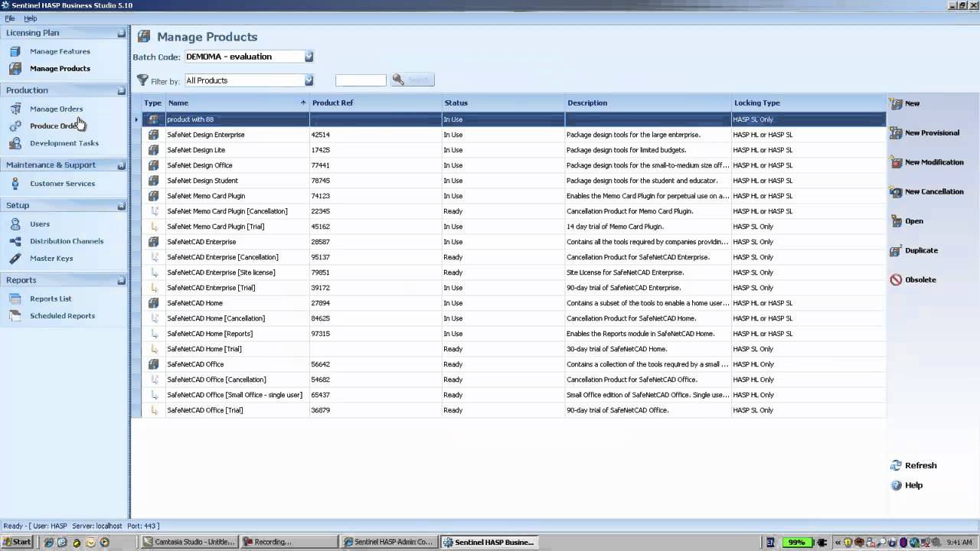Sort by Locking Type column header

coord(808,103)
